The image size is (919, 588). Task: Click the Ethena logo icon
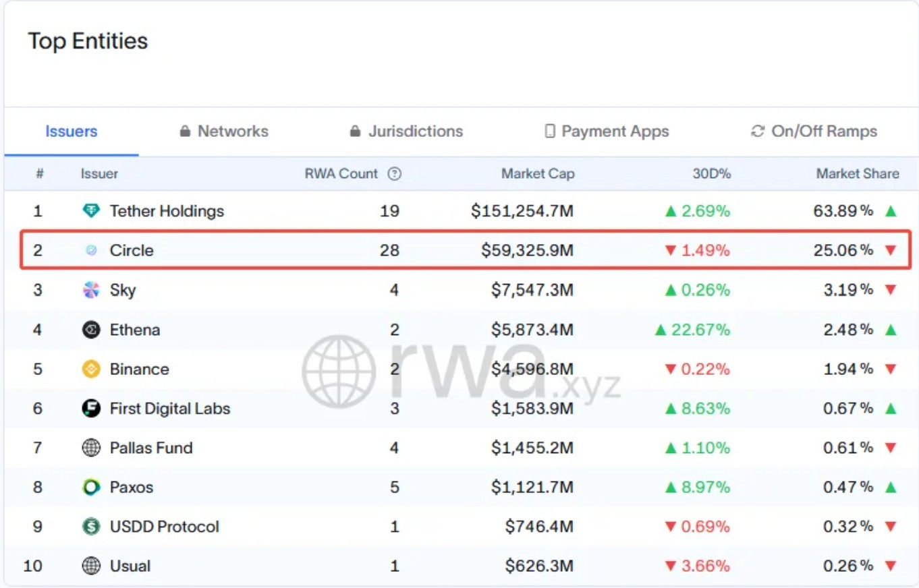coord(91,330)
